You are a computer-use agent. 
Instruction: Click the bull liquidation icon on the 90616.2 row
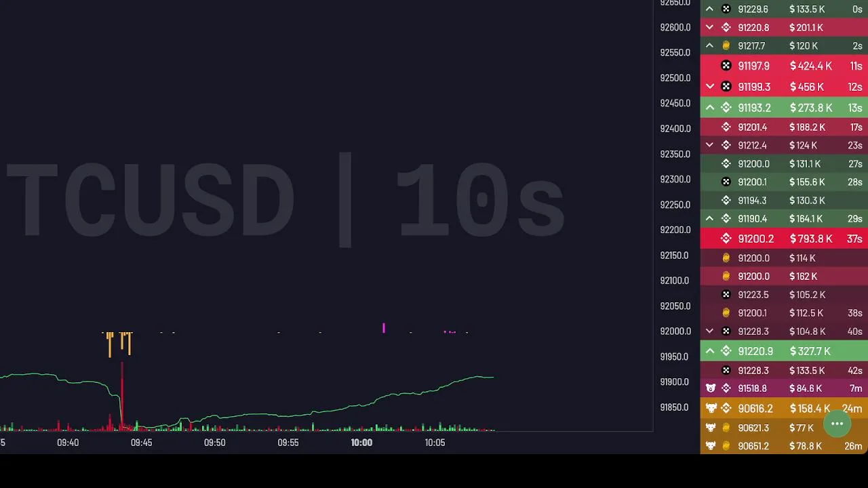pos(711,409)
